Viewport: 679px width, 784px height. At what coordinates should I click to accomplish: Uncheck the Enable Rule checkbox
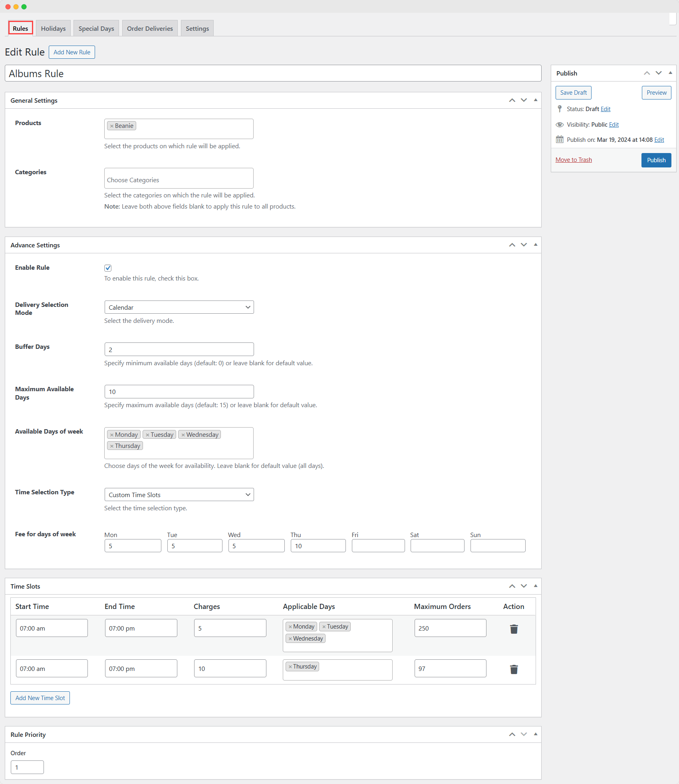(107, 268)
